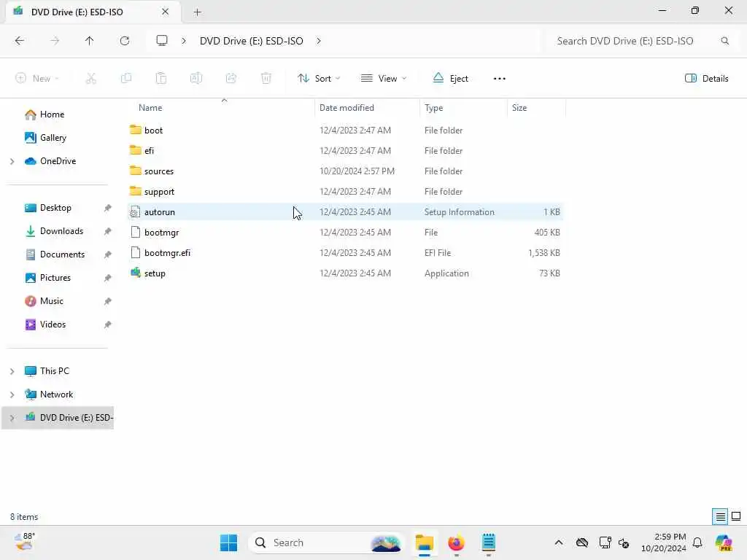Select the sources folder
This screenshot has height=560, width=747.
(345, 171)
